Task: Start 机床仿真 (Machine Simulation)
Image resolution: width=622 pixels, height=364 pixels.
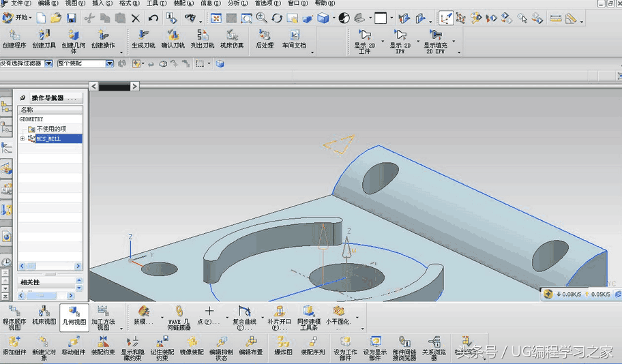Action: [x=232, y=39]
